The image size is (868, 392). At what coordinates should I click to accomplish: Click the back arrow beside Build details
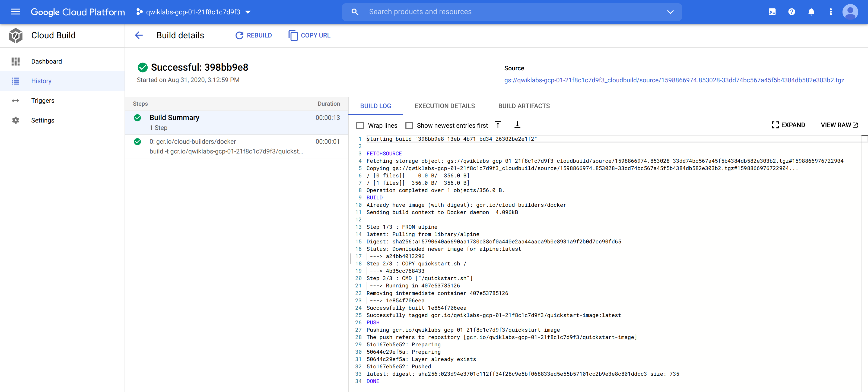click(x=139, y=35)
